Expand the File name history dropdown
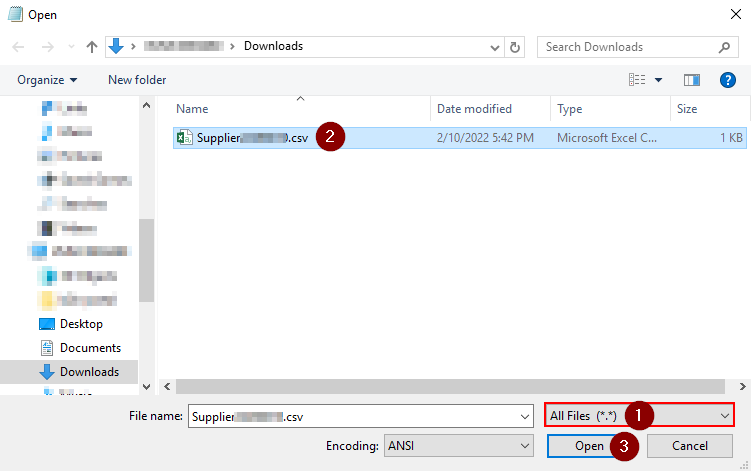 (524, 415)
